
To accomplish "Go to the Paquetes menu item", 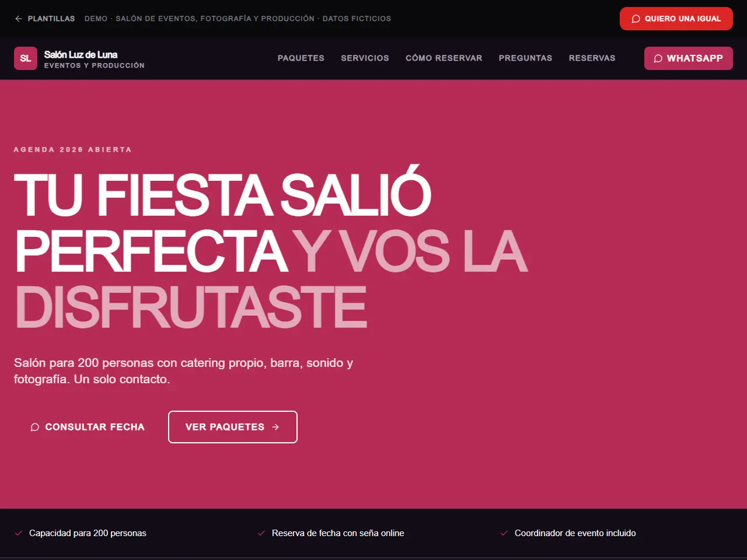I will (301, 58).
